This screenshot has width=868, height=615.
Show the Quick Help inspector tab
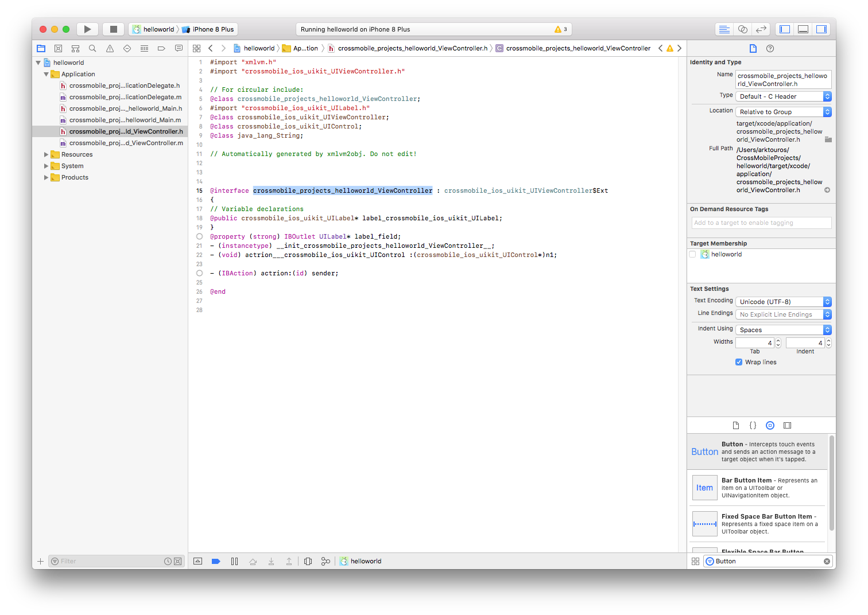click(x=770, y=48)
